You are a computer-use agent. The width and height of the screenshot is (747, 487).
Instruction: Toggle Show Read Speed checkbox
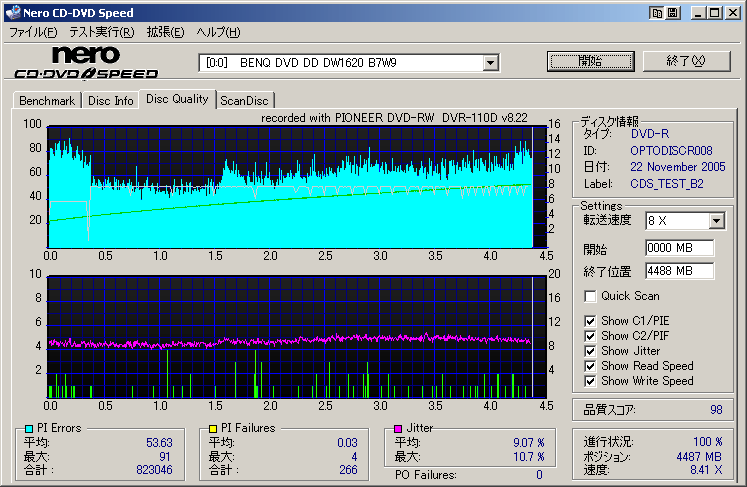pos(590,366)
